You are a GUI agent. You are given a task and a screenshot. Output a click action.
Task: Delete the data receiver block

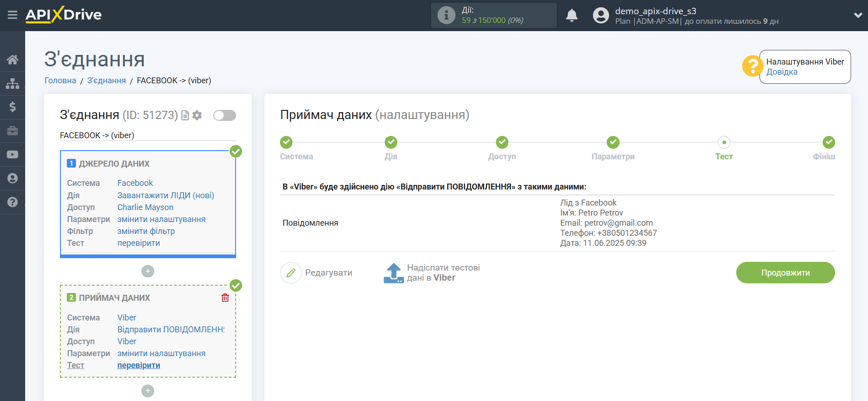[225, 298]
